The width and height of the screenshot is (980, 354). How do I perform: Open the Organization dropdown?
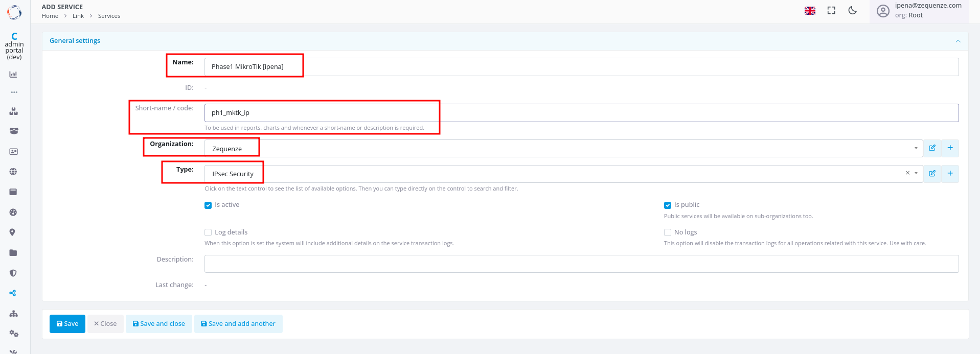pos(562,149)
